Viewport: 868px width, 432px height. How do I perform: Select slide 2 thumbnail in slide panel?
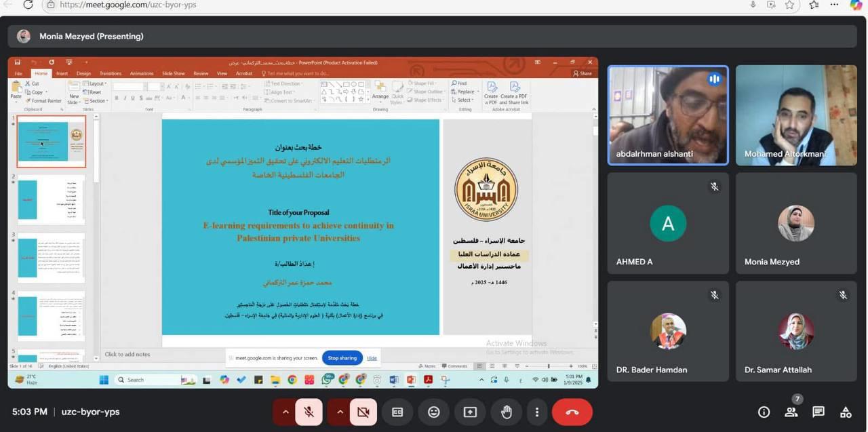click(52, 200)
